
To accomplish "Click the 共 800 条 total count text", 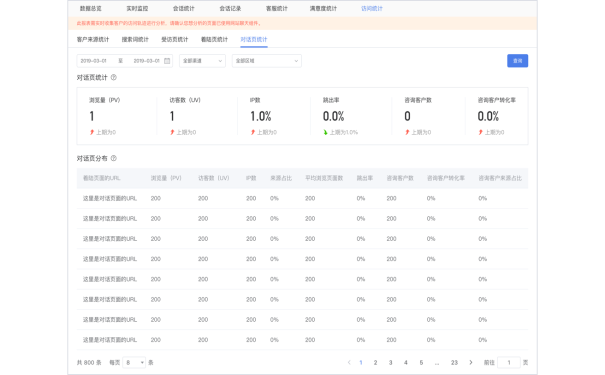I will pyautogui.click(x=89, y=363).
